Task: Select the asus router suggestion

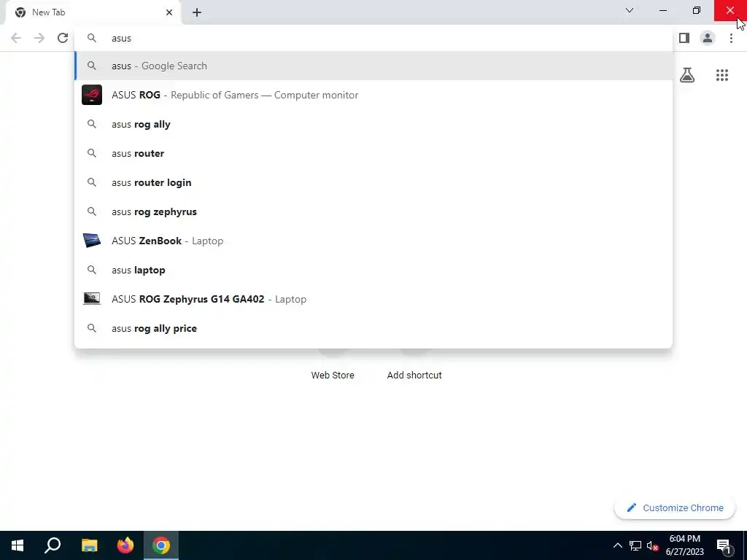Action: 373,153
